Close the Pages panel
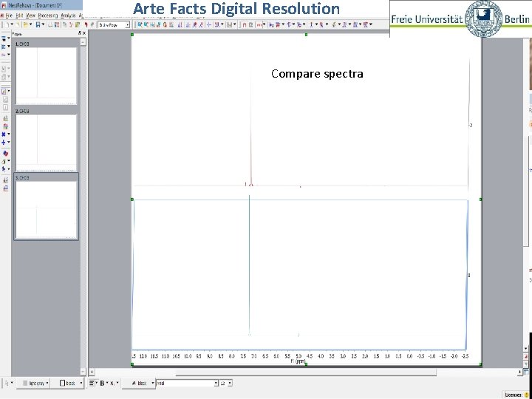Image resolution: width=532 pixels, height=399 pixels. pyautogui.click(x=83, y=33)
